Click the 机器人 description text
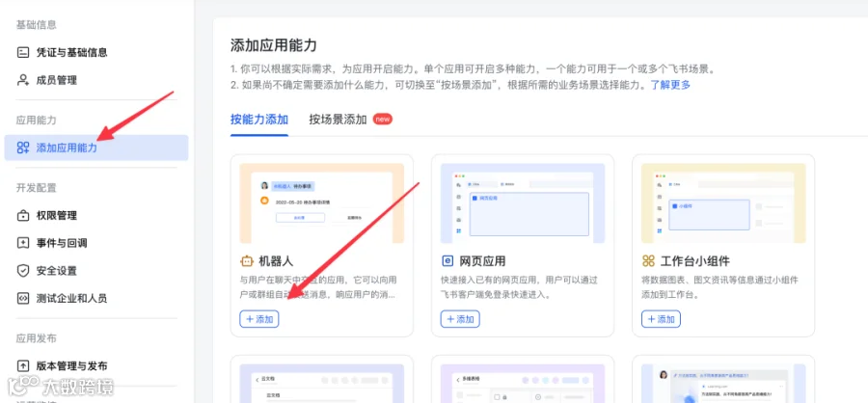The width and height of the screenshot is (868, 403). pyautogui.click(x=318, y=287)
